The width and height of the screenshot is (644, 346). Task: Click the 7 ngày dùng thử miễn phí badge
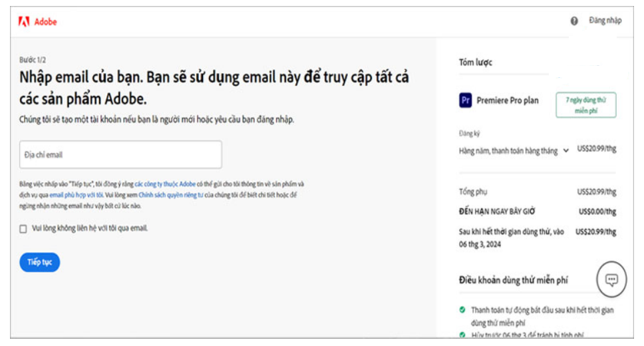coord(586,105)
